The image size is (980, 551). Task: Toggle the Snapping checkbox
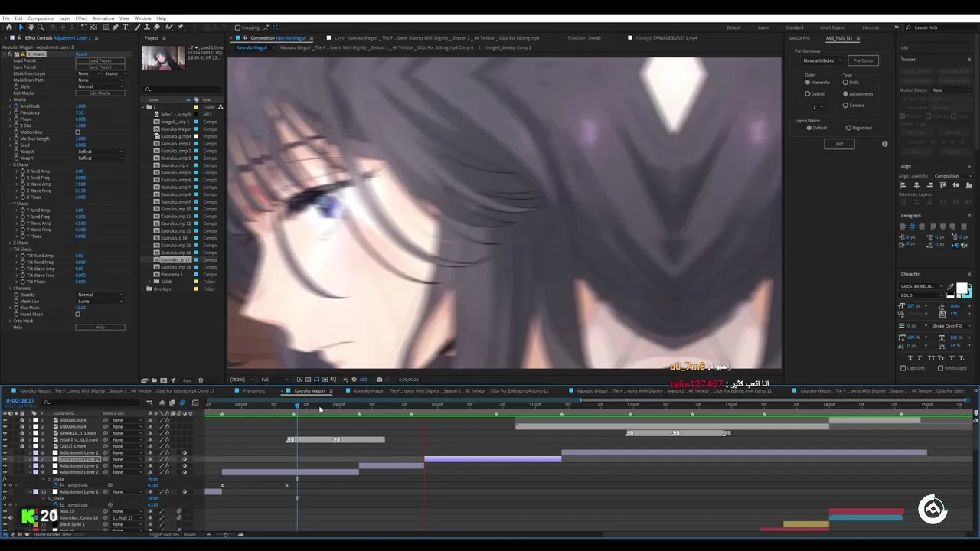coord(237,28)
